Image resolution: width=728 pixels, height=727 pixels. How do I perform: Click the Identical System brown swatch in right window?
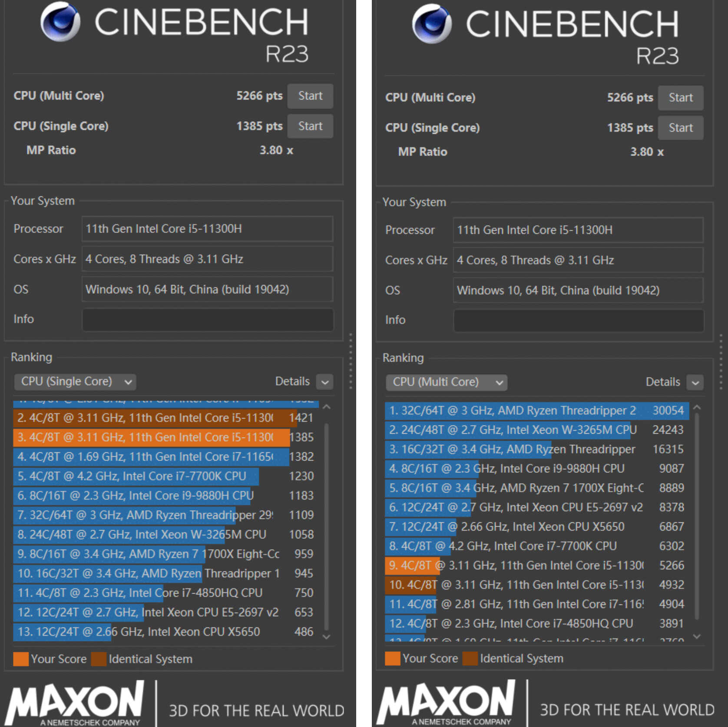click(470, 658)
